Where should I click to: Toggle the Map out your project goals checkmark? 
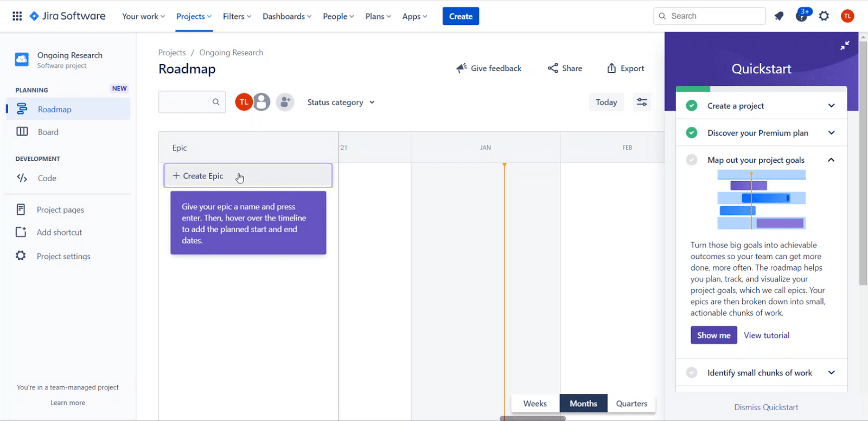pyautogui.click(x=692, y=160)
